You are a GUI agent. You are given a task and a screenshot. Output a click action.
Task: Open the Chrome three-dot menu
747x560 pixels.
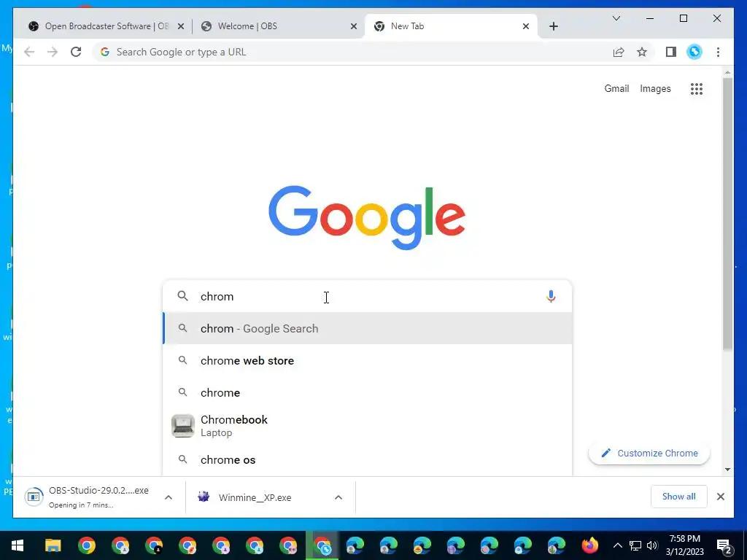[x=718, y=52]
